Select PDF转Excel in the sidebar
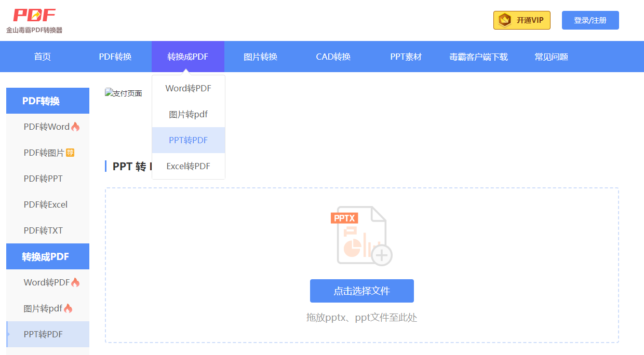This screenshot has width=644, height=355. pyautogui.click(x=45, y=204)
